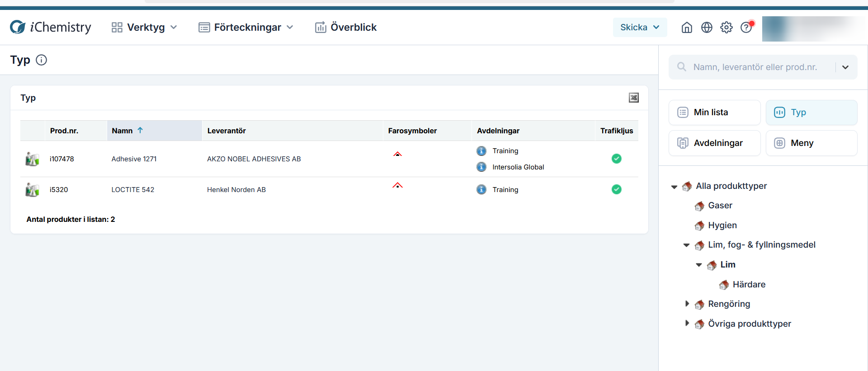Open settings gear icon
The height and width of the screenshot is (371, 868).
click(x=726, y=28)
